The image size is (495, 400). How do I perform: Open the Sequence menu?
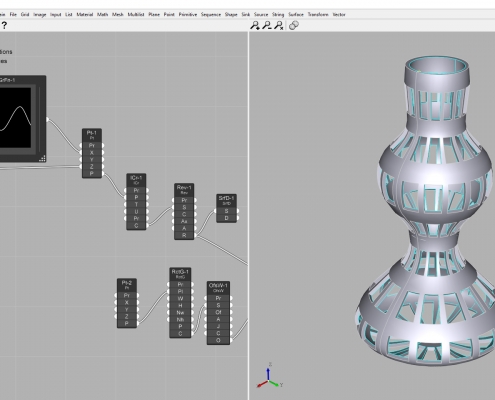click(211, 14)
